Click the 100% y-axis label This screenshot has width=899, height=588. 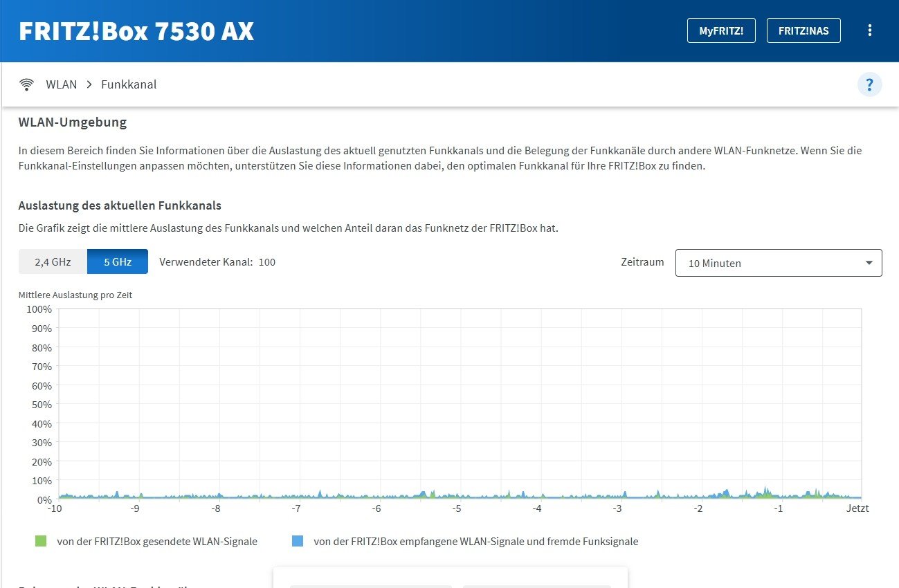pos(39,309)
